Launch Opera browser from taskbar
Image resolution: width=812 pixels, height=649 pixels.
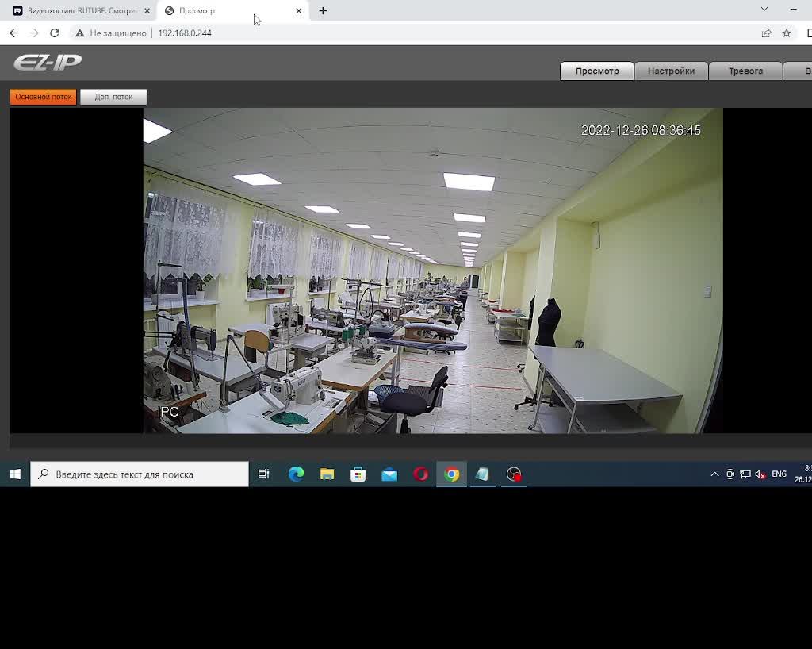pyautogui.click(x=420, y=474)
